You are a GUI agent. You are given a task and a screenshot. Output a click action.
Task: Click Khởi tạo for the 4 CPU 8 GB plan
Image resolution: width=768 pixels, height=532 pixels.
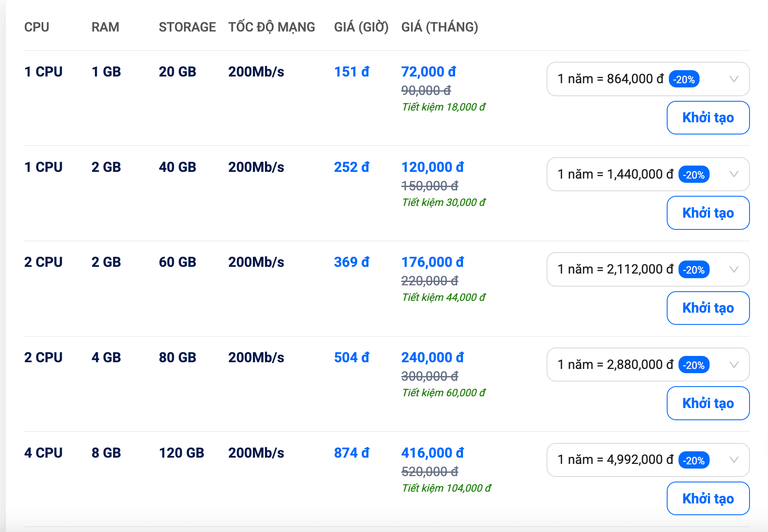pyautogui.click(x=708, y=498)
